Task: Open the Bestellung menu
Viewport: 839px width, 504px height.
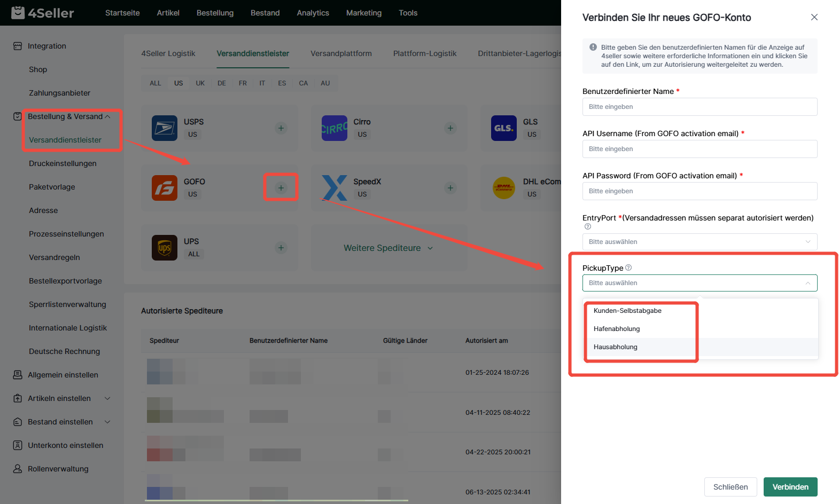Action: coord(215,13)
